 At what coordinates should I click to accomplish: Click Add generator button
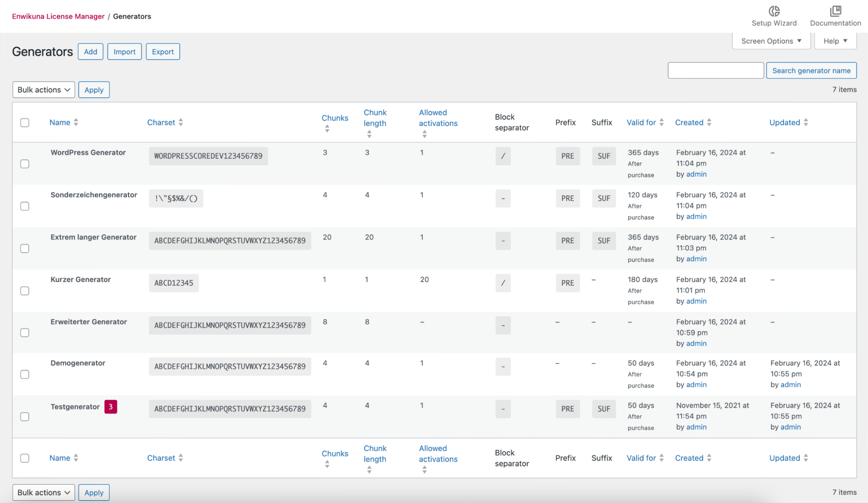pos(91,52)
